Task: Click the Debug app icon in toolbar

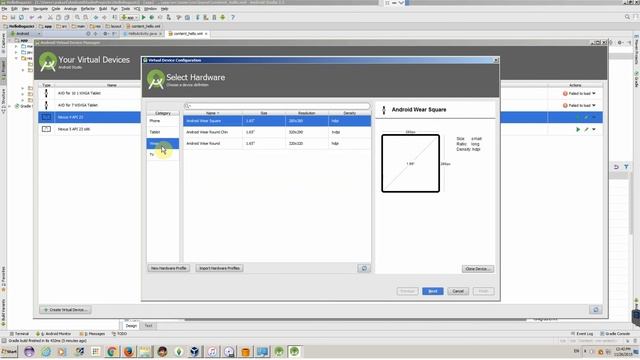Action: [x=151, y=18]
